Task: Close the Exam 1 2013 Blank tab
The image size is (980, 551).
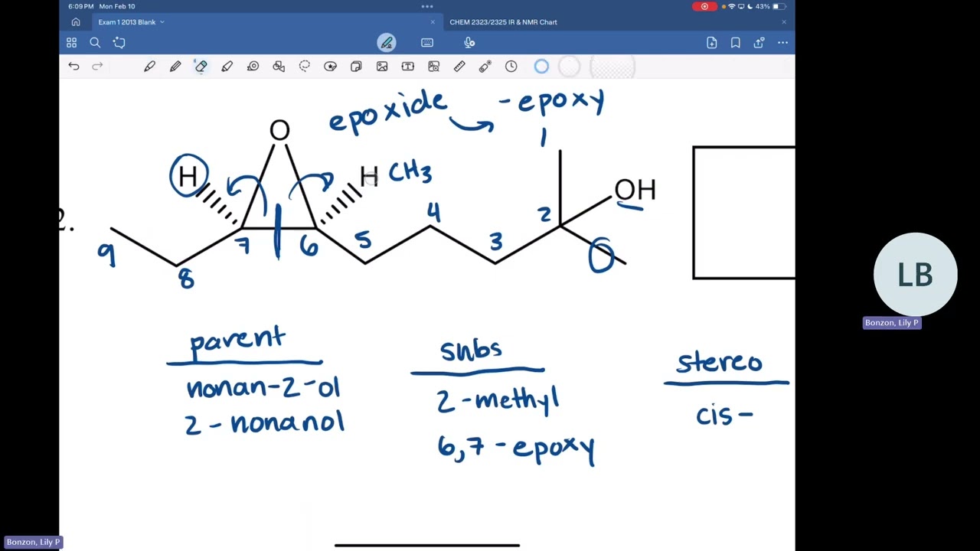Action: [433, 22]
